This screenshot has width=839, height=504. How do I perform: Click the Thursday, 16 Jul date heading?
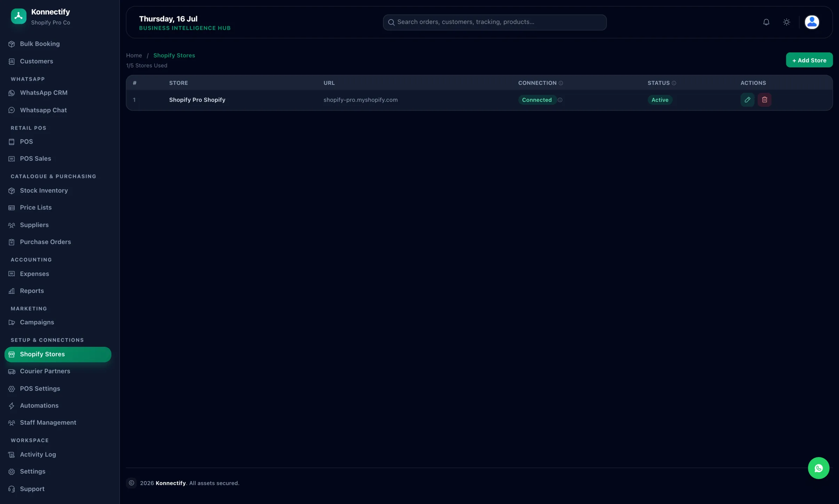[x=168, y=19]
